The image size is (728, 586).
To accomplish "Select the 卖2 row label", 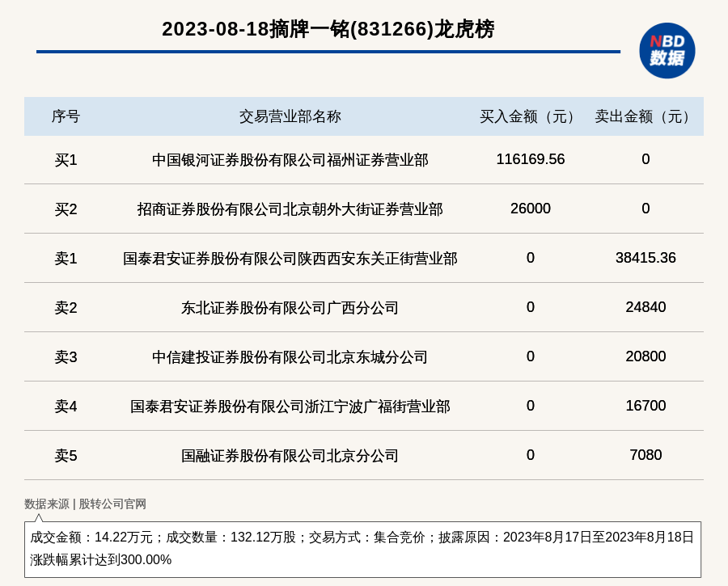I will click(x=66, y=308).
